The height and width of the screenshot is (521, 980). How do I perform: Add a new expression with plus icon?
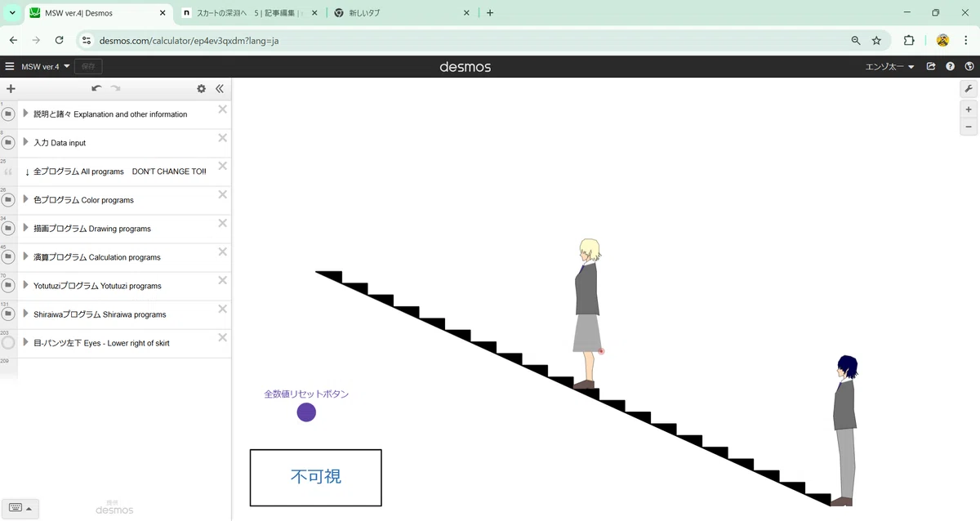point(11,89)
